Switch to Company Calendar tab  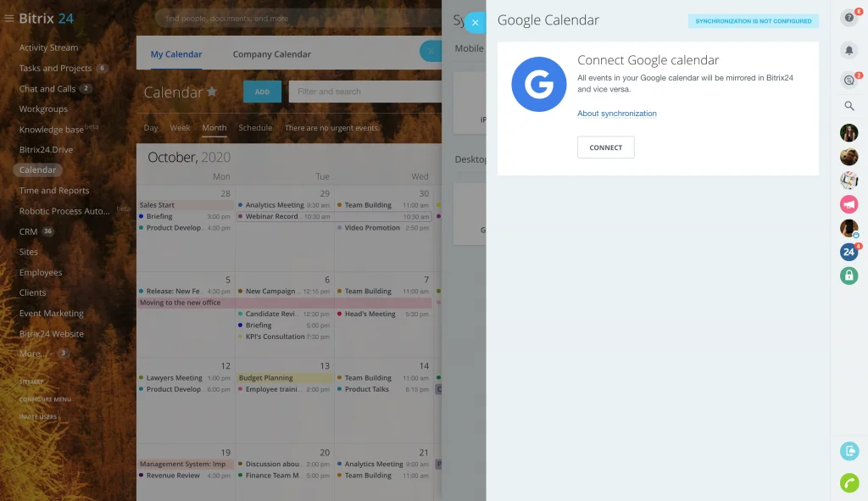click(x=271, y=54)
